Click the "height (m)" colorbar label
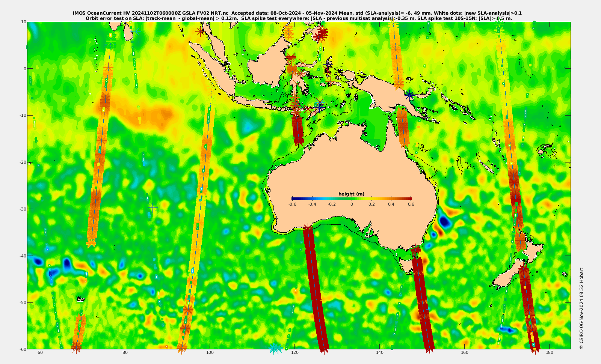Image resolution: width=601 pixels, height=364 pixels. (351, 194)
